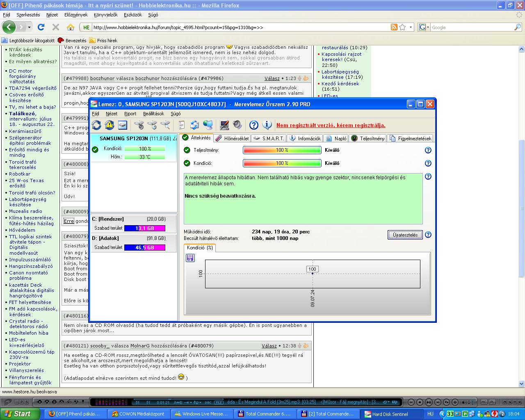Open help with blue question mark toolbar icon
Viewport: 525px width, 420px height.
coord(254,125)
